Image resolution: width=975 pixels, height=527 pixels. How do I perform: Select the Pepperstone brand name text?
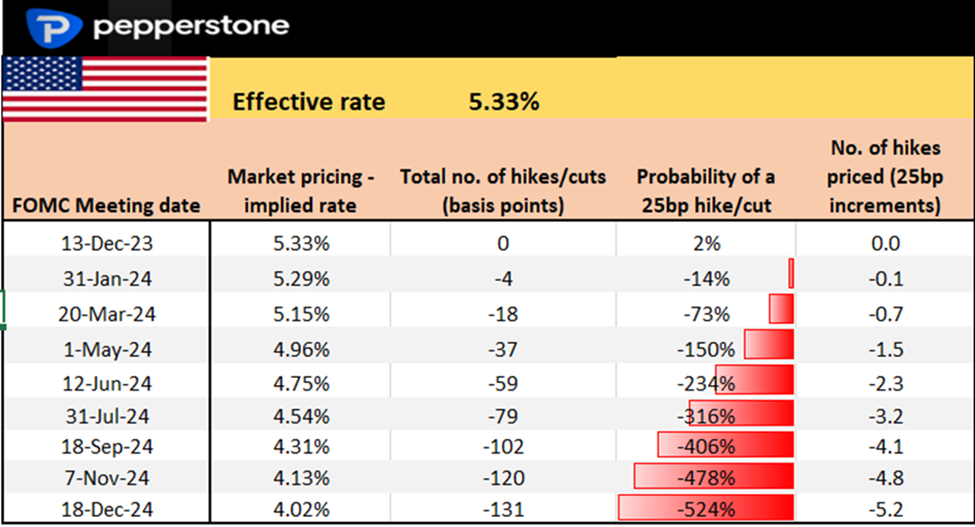coord(190,26)
